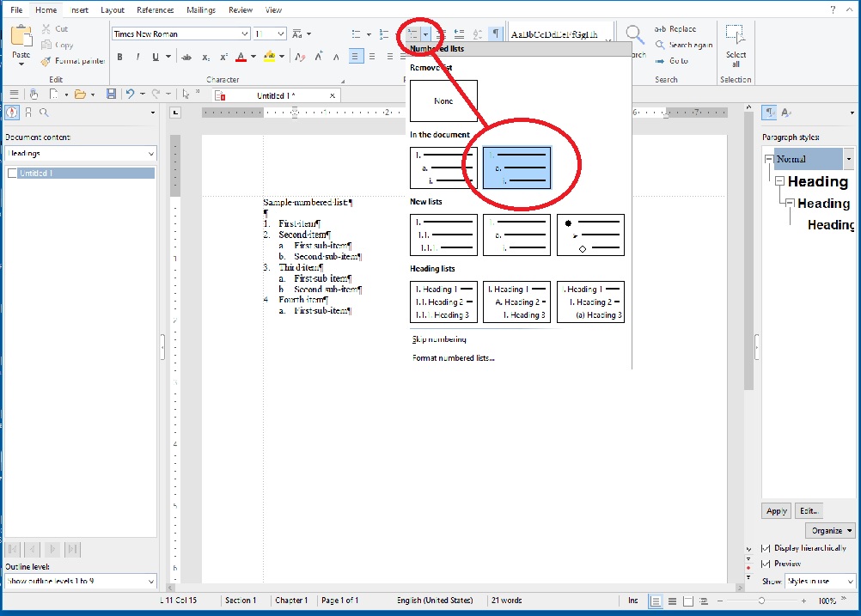
Task: Expand the Outline level dropdown
Action: pos(151,582)
